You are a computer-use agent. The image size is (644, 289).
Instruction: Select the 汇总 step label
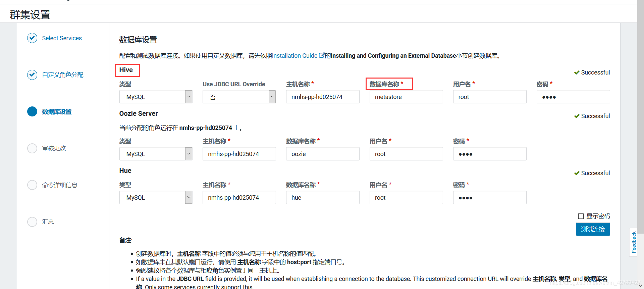(48, 222)
